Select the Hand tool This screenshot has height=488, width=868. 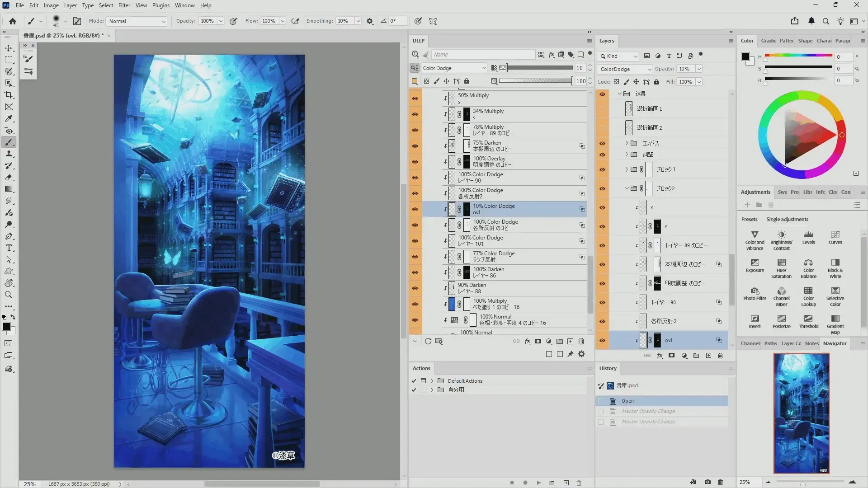(9, 283)
